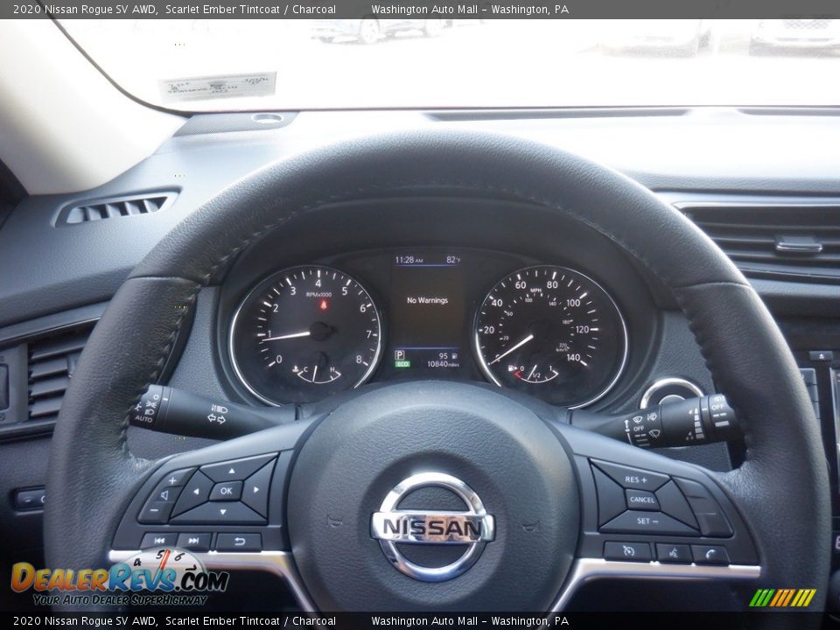Tap the previous track button
This screenshot has height=630, width=840.
tap(159, 541)
